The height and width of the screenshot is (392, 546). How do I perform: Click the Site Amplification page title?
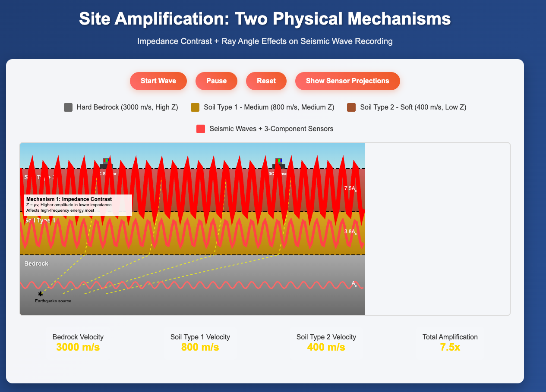pyautogui.click(x=265, y=20)
